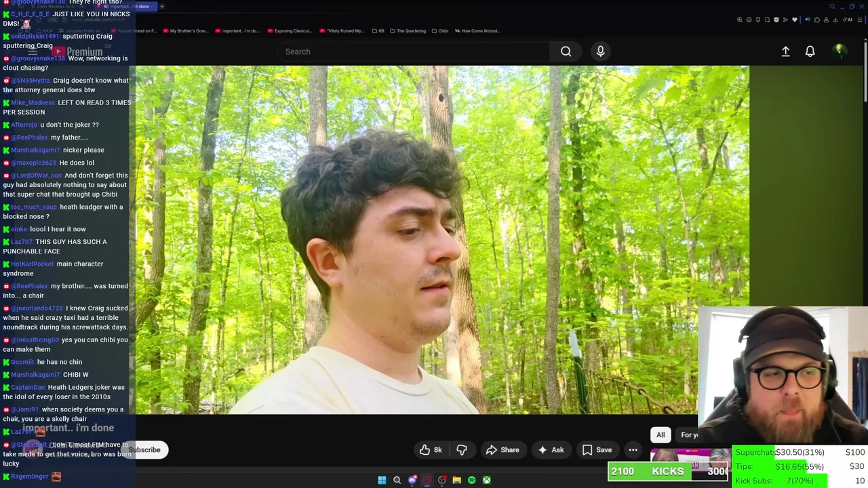This screenshot has height=488, width=868.
Task: Click the KICKS goal progress bar
Action: tap(669, 471)
